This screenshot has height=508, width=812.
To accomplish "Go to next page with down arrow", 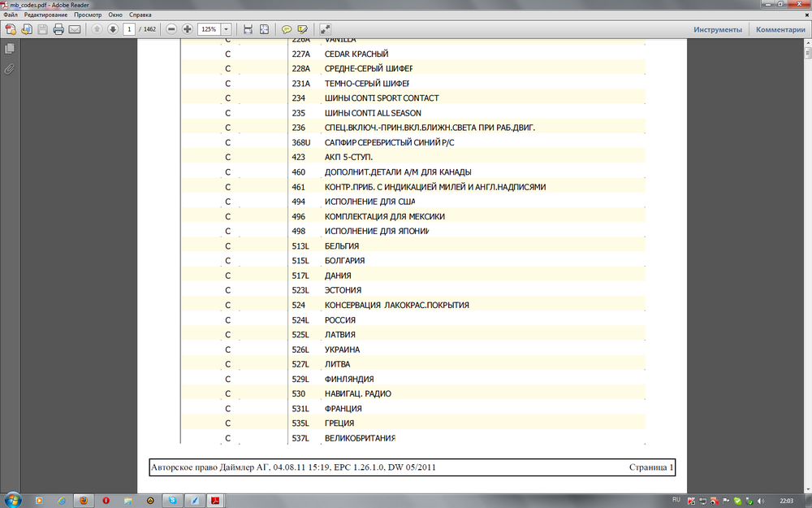I will pyautogui.click(x=113, y=29).
